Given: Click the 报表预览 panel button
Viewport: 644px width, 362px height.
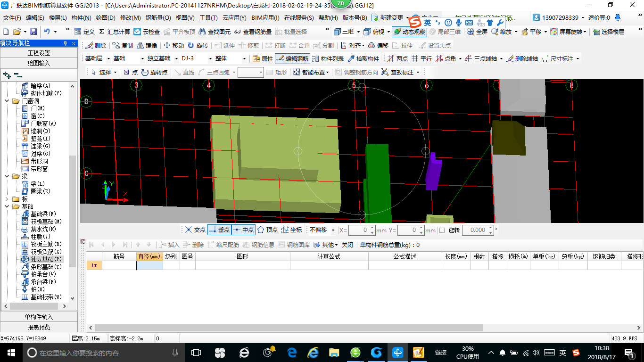Looking at the screenshot, I should [39, 327].
